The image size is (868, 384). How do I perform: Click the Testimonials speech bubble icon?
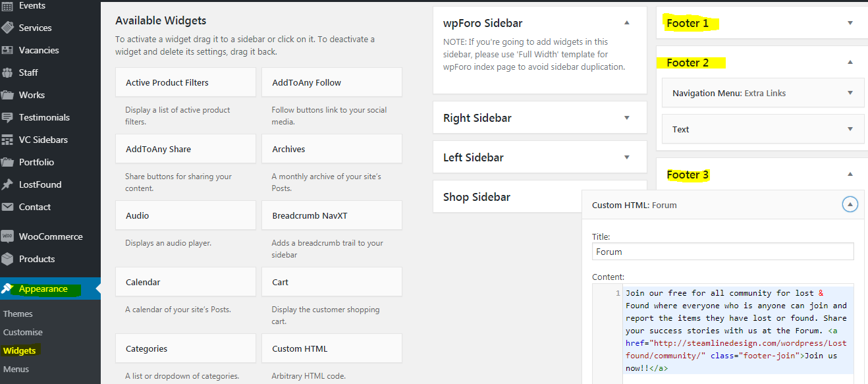coord(8,117)
